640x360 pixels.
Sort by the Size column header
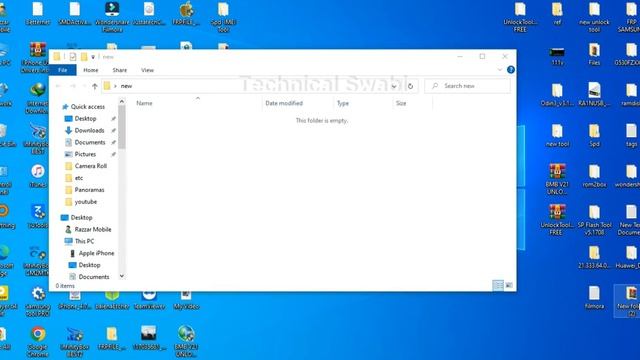pyautogui.click(x=412, y=103)
